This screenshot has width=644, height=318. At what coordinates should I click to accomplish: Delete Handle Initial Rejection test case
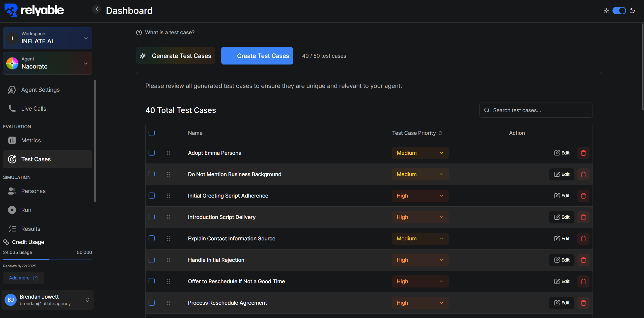point(583,260)
